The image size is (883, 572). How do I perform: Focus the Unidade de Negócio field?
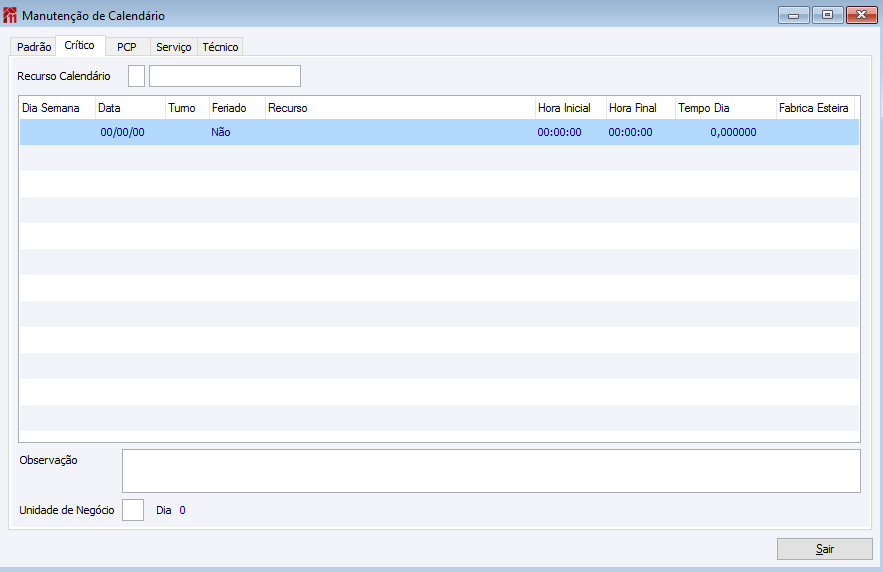pos(133,510)
